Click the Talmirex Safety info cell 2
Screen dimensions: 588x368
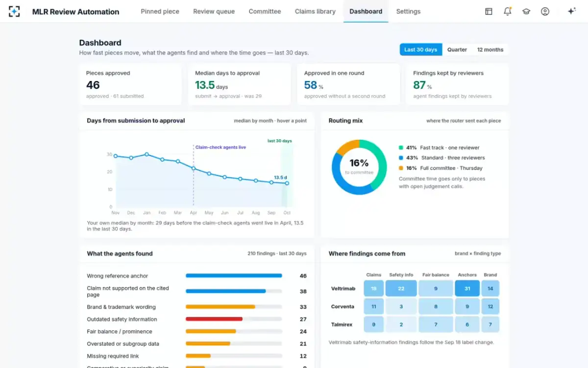point(401,324)
